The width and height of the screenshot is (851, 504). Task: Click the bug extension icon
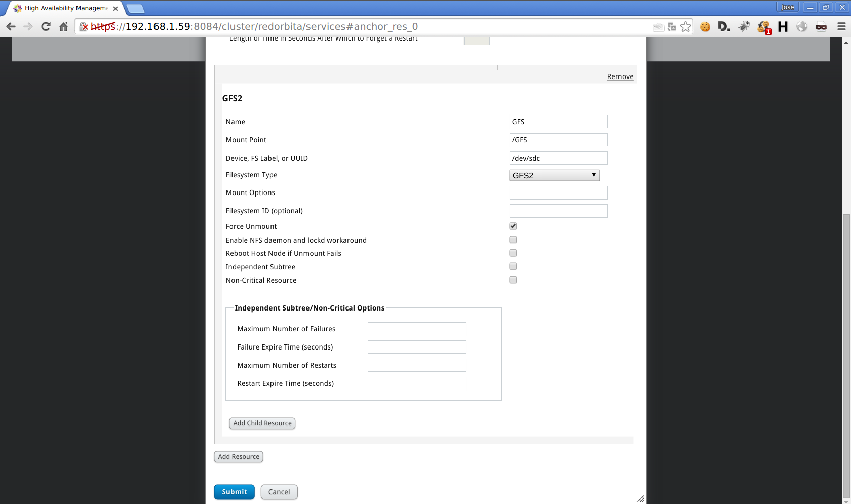coord(744,27)
